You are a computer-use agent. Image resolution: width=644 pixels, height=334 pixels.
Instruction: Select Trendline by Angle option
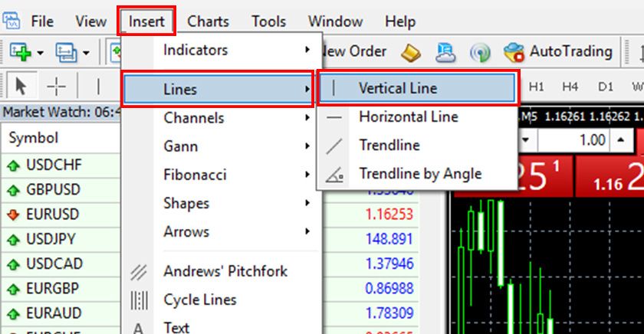(419, 173)
